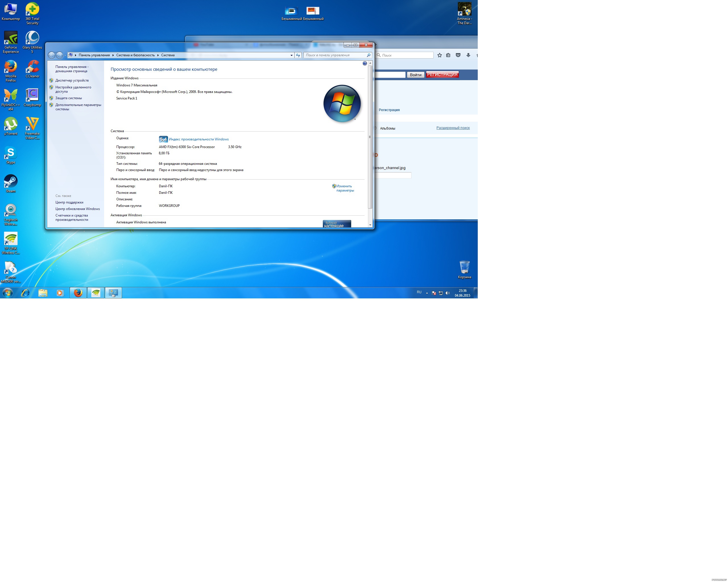Screen dimensions: 728x582
Task: Open Счетчики и средства производительности link
Action: pos(72,218)
